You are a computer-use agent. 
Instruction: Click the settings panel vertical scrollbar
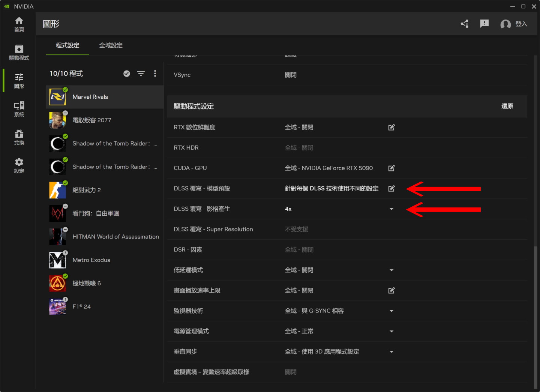535,317
